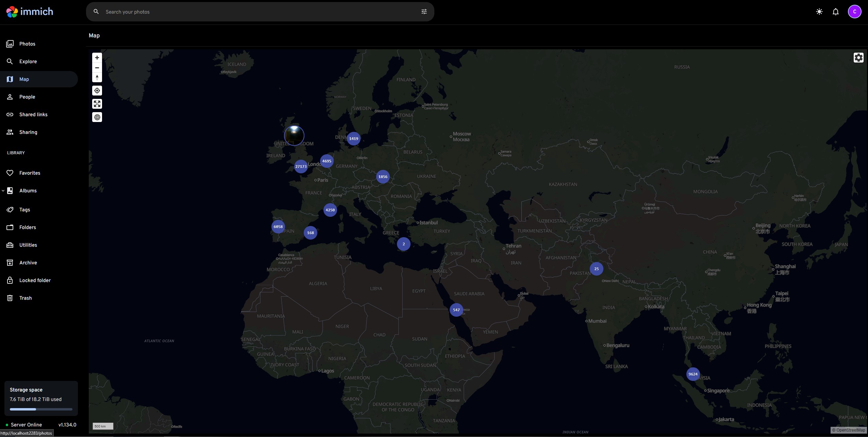Click the immich logo

click(30, 12)
